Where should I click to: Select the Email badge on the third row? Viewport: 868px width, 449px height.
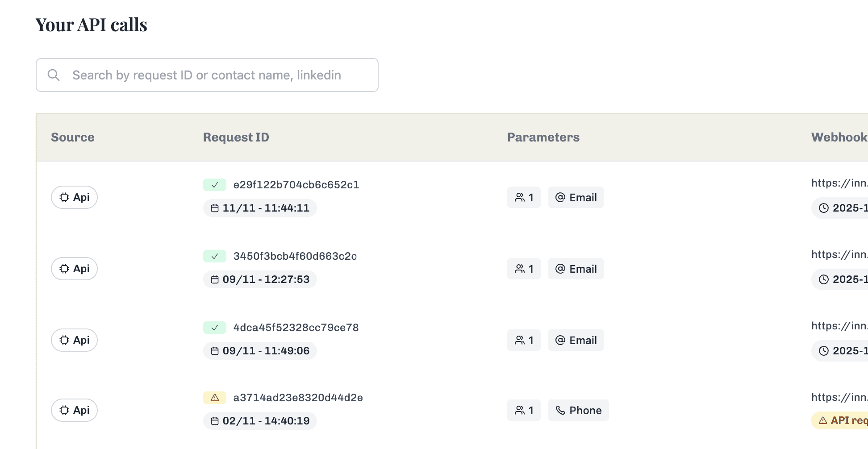(x=576, y=340)
